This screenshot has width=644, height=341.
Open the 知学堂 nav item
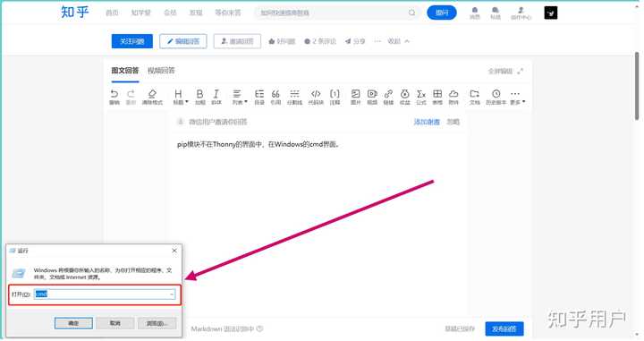(x=141, y=13)
